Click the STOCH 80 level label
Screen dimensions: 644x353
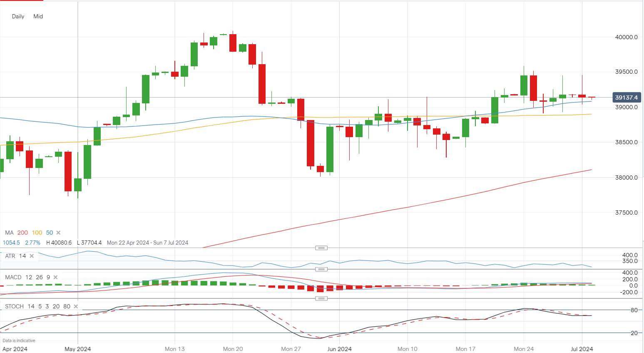(634, 310)
